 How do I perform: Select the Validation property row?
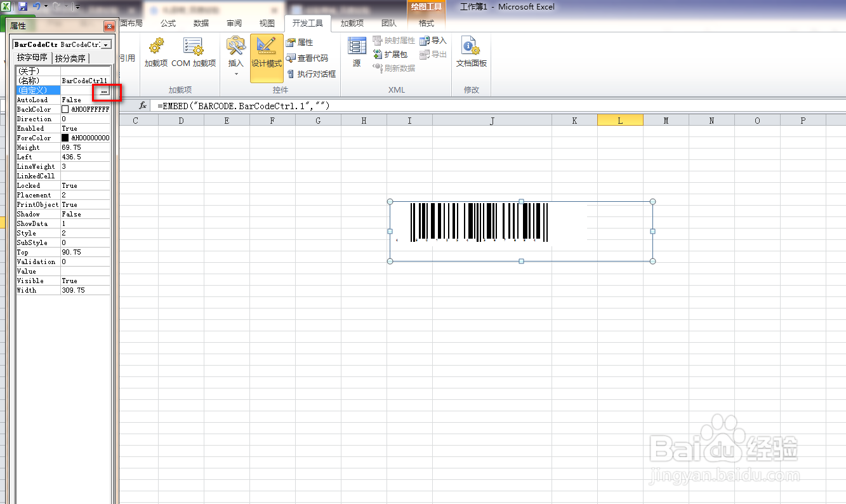pyautogui.click(x=63, y=262)
